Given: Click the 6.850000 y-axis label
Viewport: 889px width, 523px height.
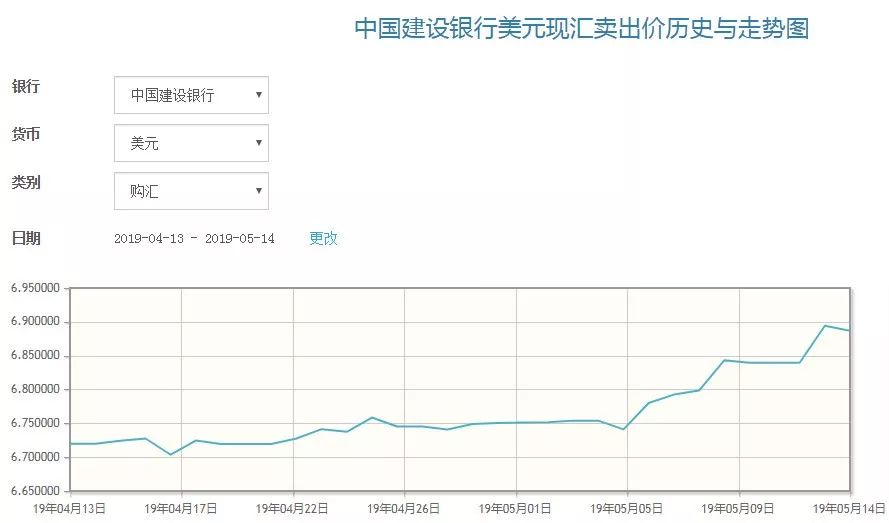Looking at the screenshot, I should point(35,355).
